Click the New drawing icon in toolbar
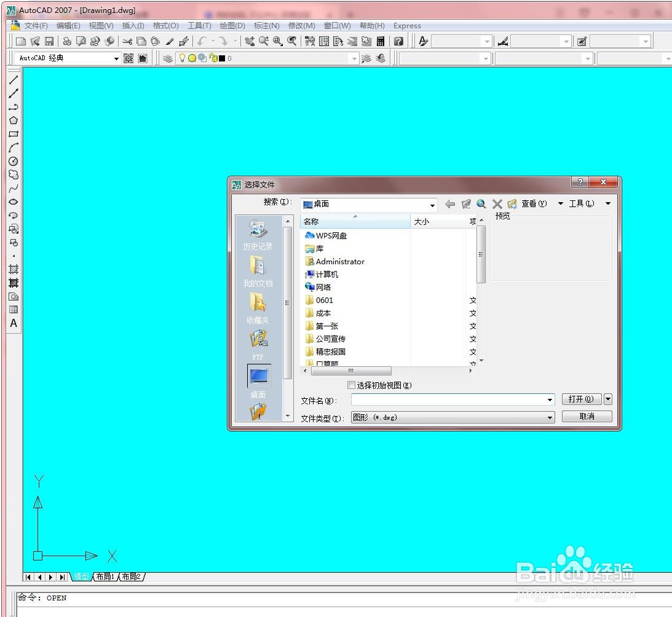This screenshot has width=672, height=617. point(20,41)
